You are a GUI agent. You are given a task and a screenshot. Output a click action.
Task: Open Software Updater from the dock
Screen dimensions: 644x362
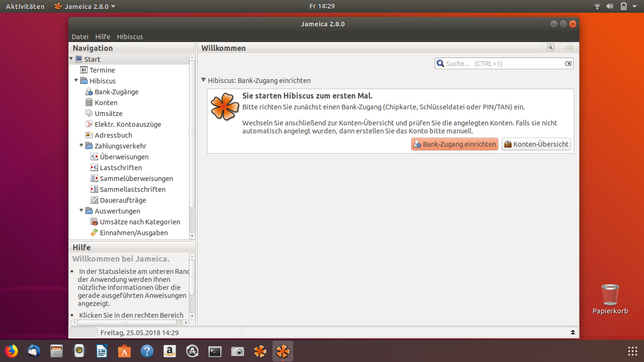192,351
